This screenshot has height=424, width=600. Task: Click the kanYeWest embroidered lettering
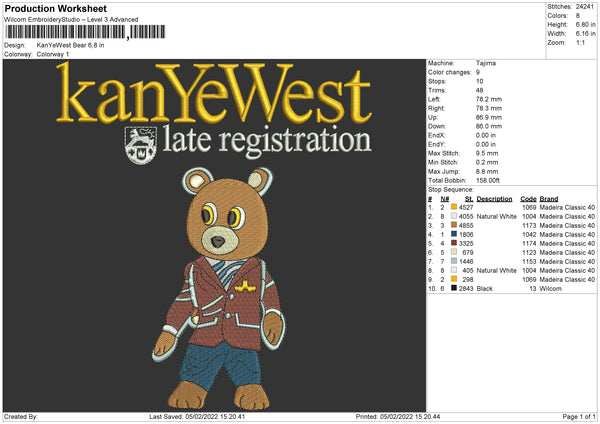pos(214,92)
